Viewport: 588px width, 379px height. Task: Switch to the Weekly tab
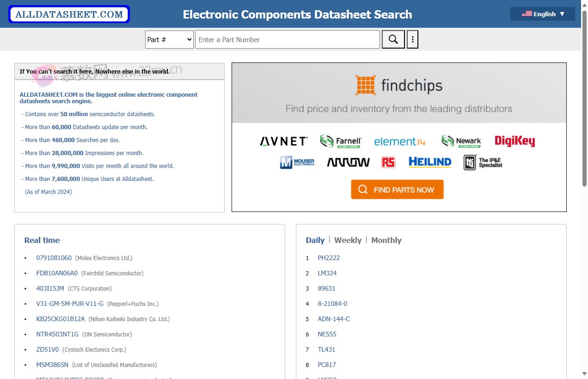coord(348,240)
